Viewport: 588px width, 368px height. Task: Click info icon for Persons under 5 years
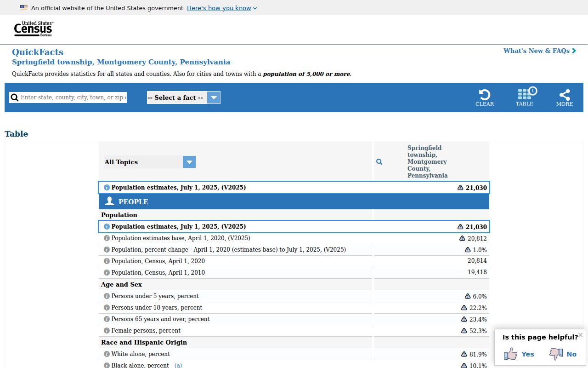(107, 296)
